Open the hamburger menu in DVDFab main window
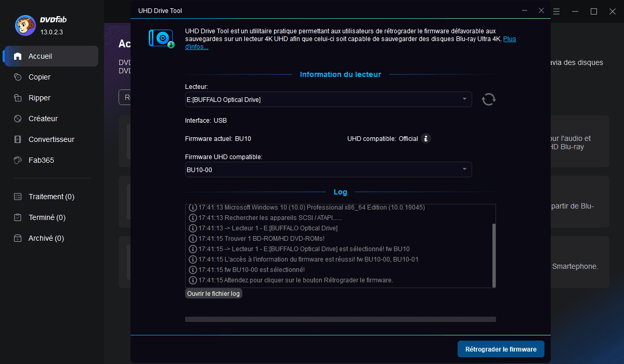Image resolution: width=624 pixels, height=364 pixels. [x=556, y=11]
